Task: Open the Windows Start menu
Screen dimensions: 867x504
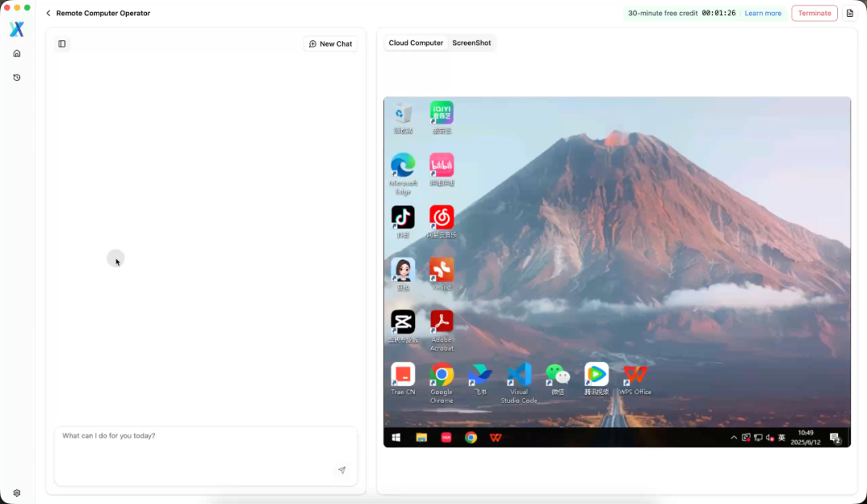Action: click(x=396, y=437)
